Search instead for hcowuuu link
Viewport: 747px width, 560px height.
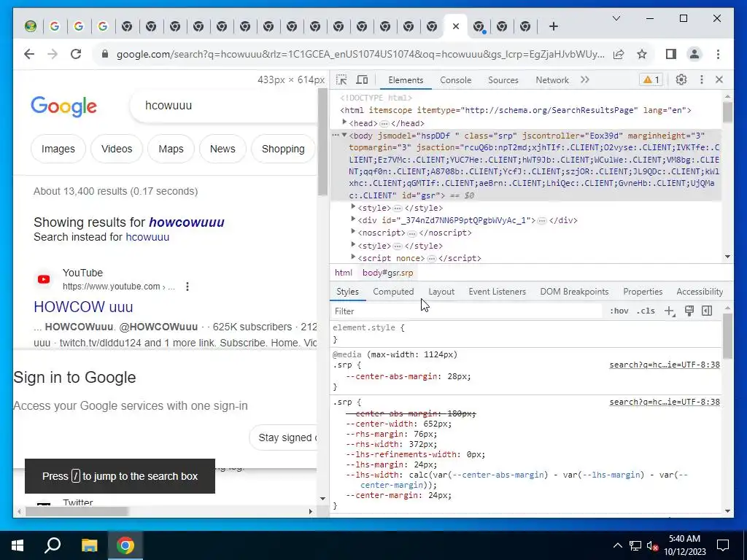click(x=147, y=237)
